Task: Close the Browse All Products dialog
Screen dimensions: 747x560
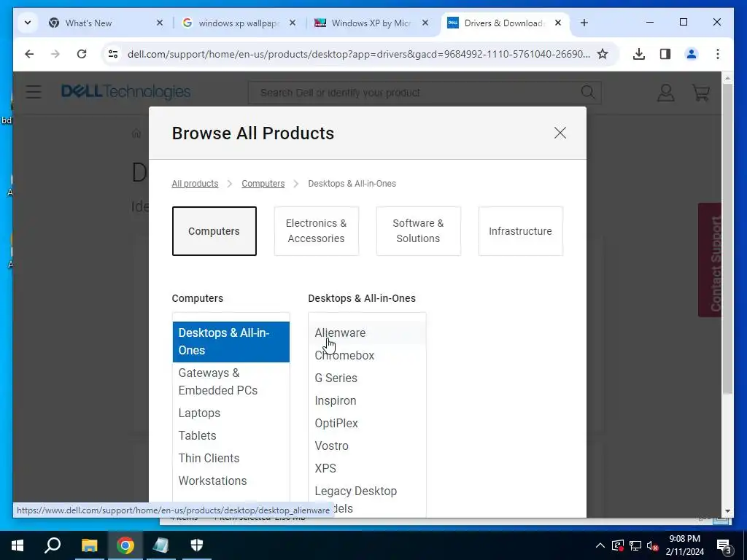Action: pos(560,133)
